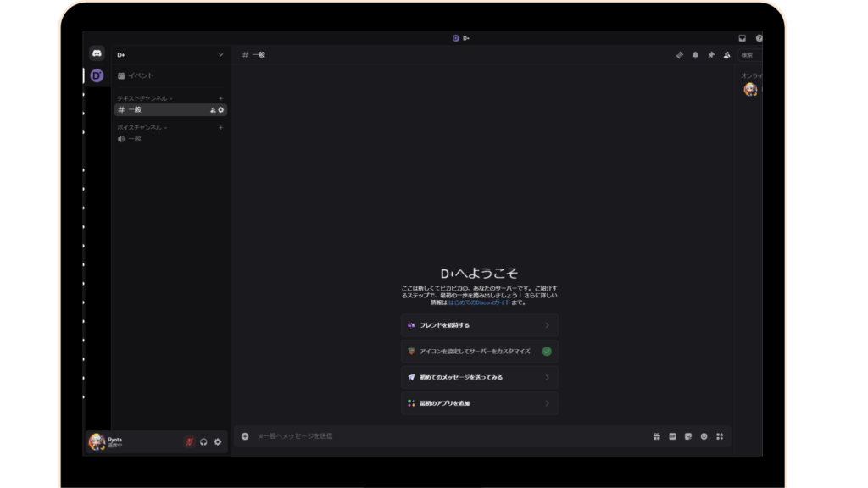The height and width of the screenshot is (488, 868).
Task: Click 初めてのメッセージを送ってみる card
Action: (480, 377)
